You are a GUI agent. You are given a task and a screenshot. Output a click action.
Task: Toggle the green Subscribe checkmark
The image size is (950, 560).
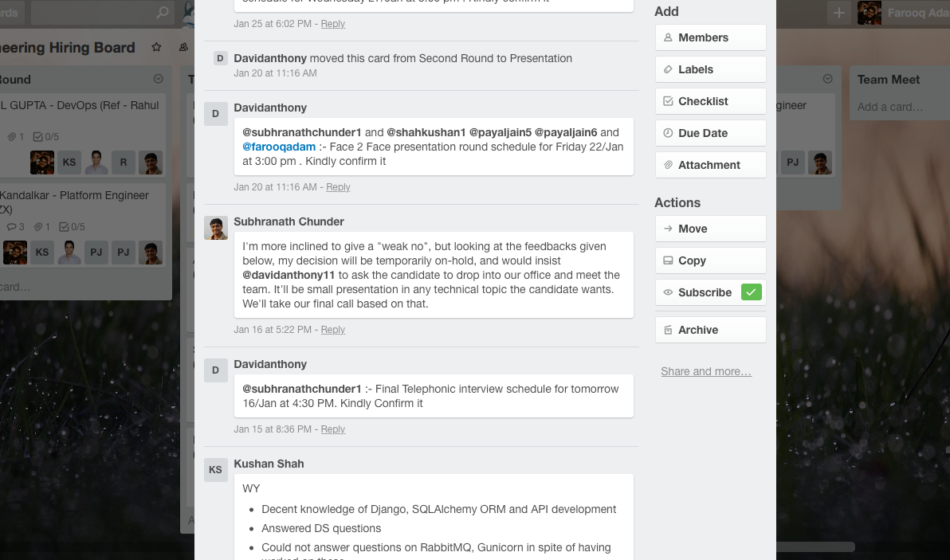point(751,292)
